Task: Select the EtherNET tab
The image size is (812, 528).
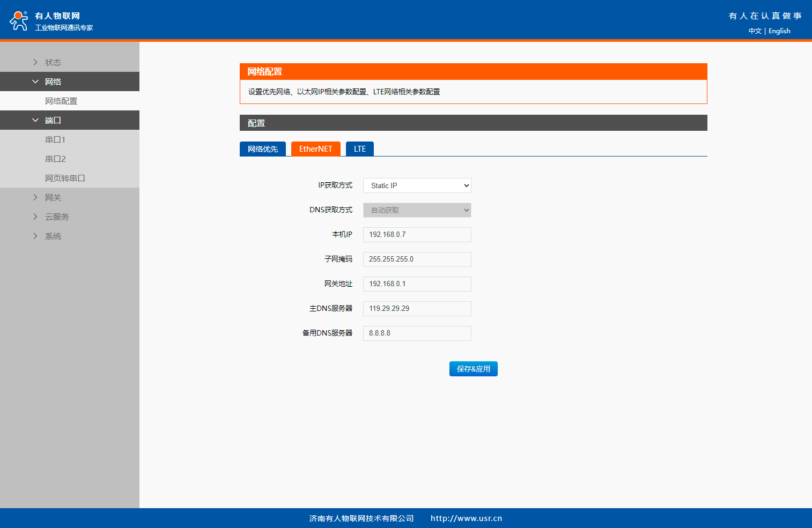Action: [315, 149]
